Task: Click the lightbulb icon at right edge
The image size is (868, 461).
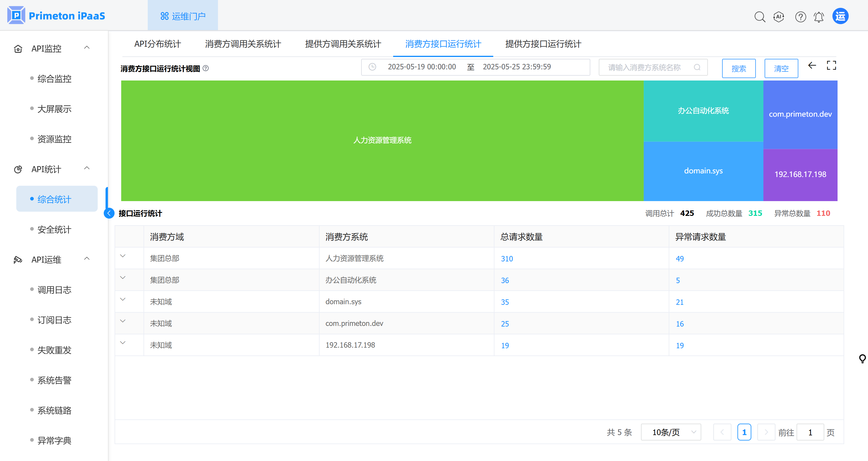Action: coord(862,358)
